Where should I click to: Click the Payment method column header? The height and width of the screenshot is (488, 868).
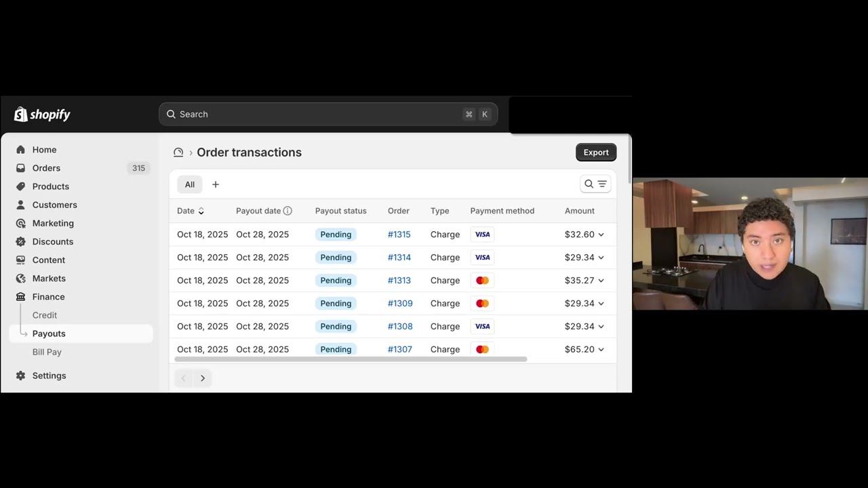point(502,211)
